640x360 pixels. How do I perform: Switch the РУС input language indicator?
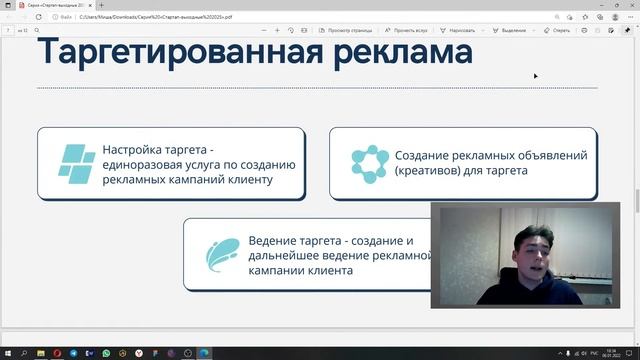pyautogui.click(x=594, y=353)
